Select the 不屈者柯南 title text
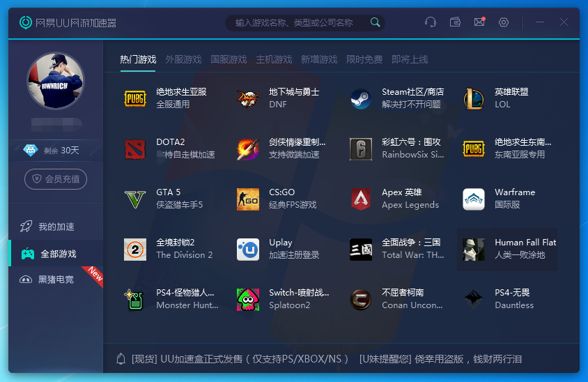 click(x=403, y=293)
